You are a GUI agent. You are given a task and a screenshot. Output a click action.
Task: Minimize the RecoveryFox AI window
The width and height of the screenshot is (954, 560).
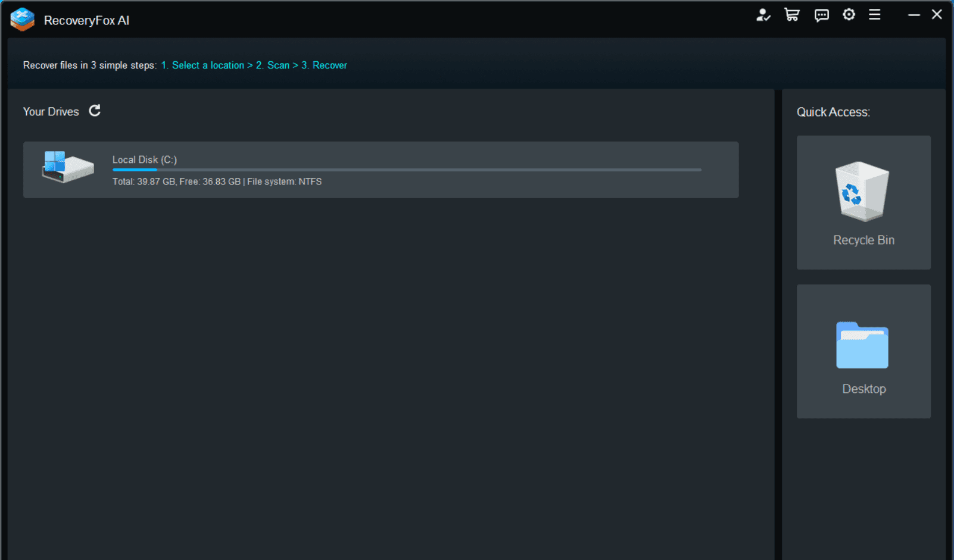(914, 14)
